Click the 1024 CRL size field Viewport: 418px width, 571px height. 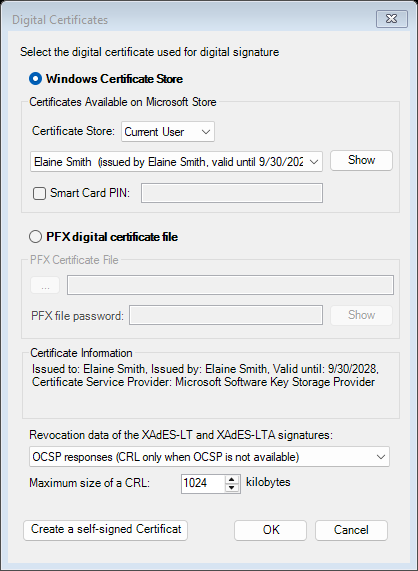(x=203, y=484)
